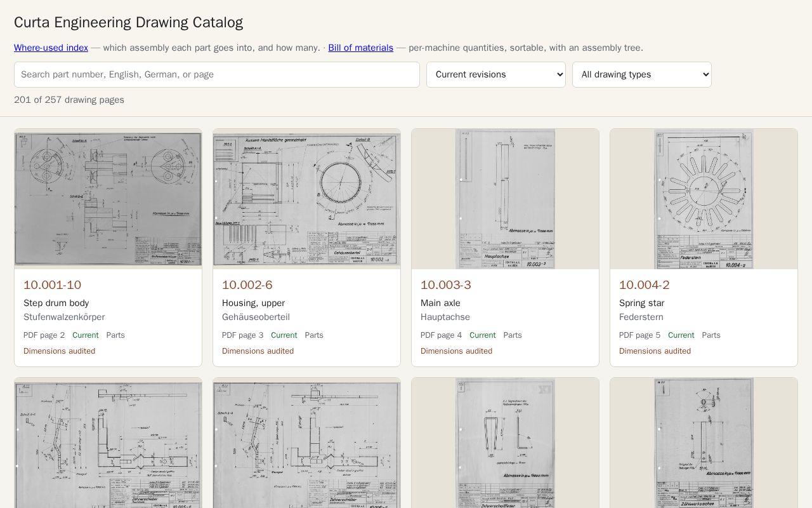The width and height of the screenshot is (812, 508).
Task: Click part number 10.004-2
Action: (644, 285)
